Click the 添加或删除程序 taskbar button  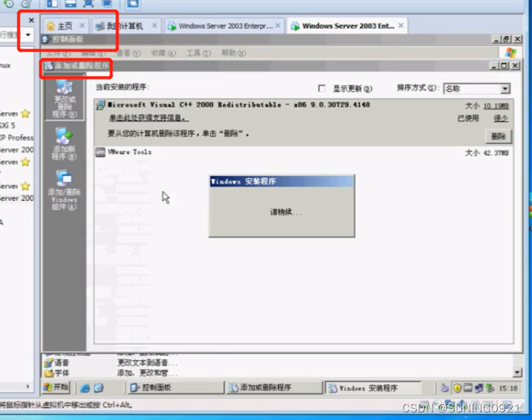tap(274, 387)
